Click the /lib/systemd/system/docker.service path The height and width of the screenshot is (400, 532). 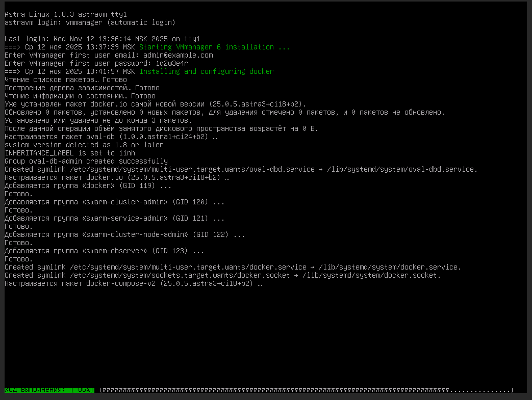(x=390, y=267)
